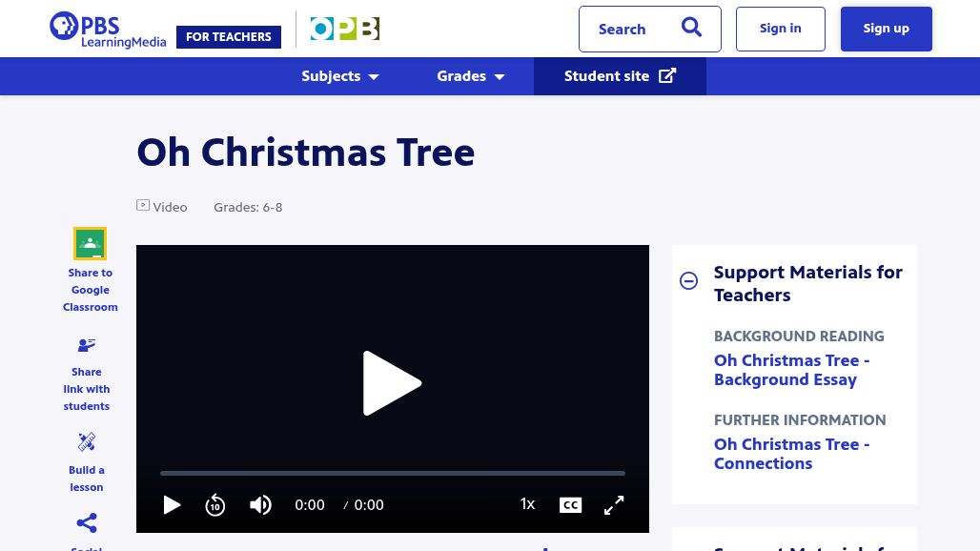Image resolution: width=980 pixels, height=551 pixels.
Task: Click the Video type label
Action: pyautogui.click(x=170, y=207)
